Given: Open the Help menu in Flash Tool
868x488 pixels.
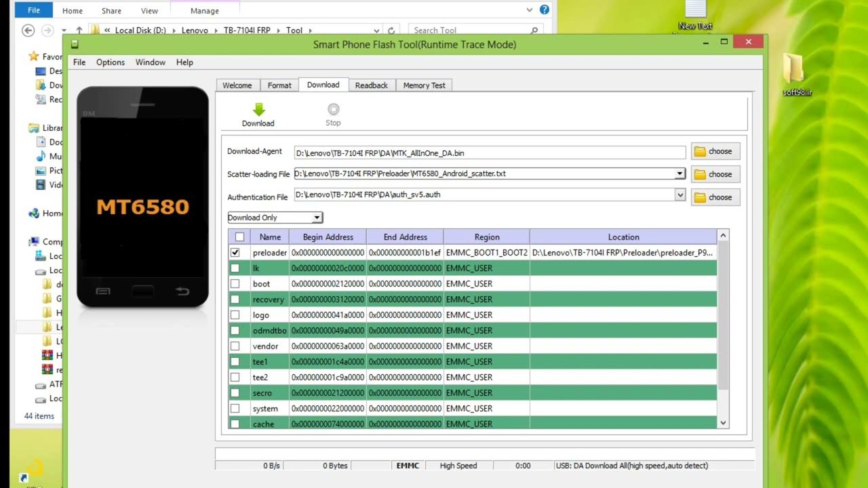Looking at the screenshot, I should 184,62.
